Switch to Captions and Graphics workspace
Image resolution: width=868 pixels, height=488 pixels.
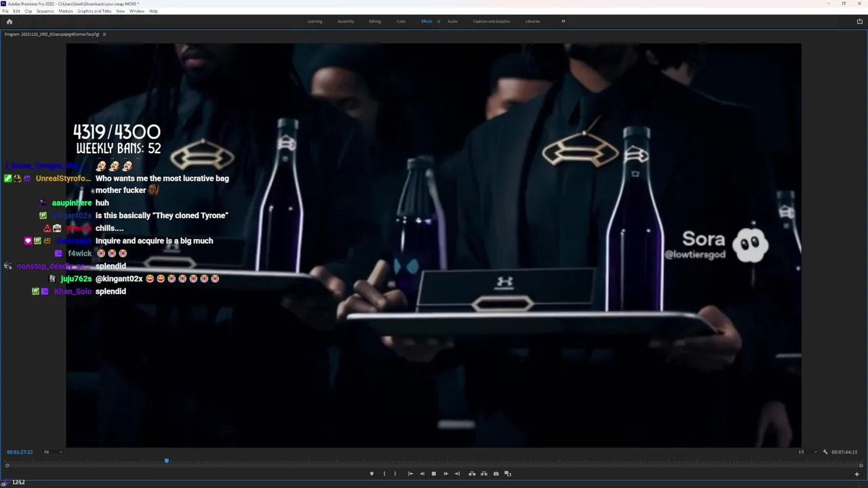point(492,21)
